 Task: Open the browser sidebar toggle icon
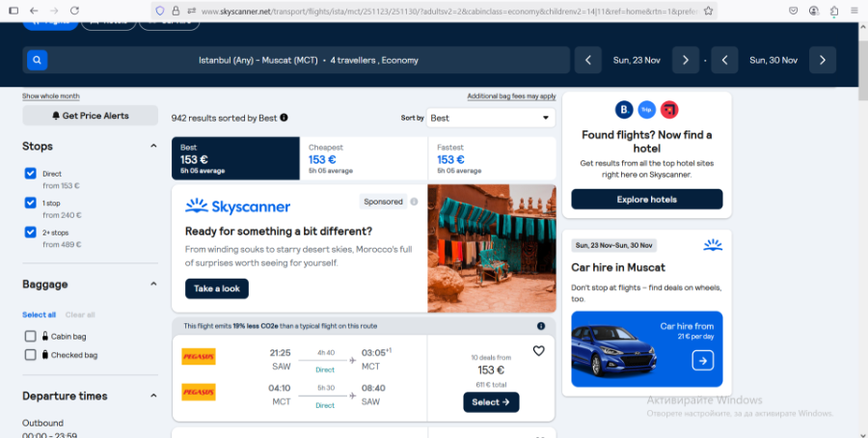click(14, 11)
